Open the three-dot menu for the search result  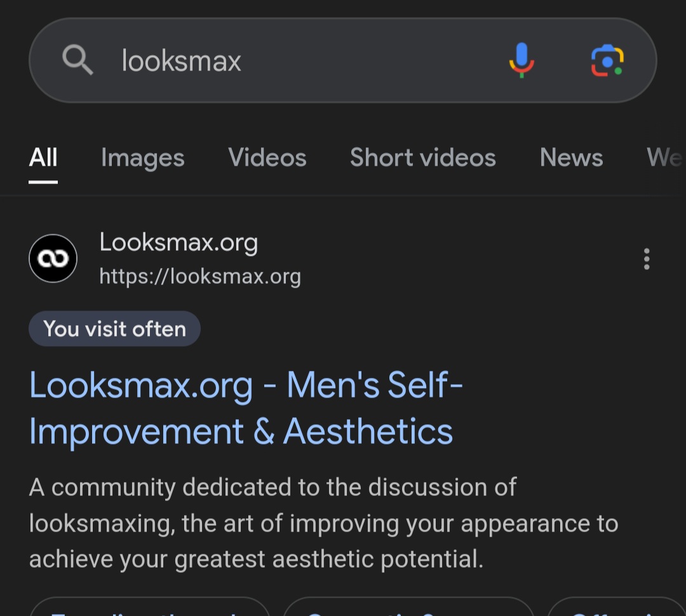point(646,258)
